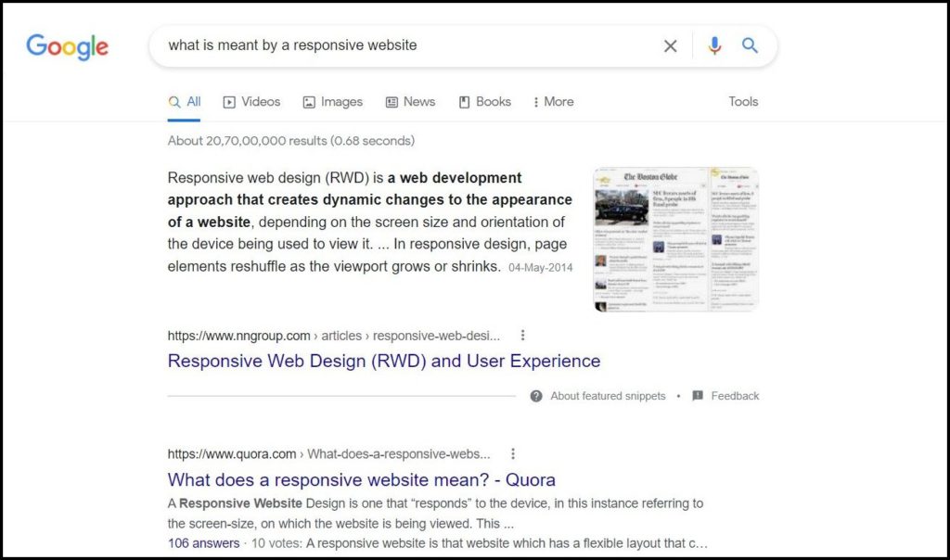The width and height of the screenshot is (950, 560).
Task: Switch to the Videos tab
Action: coord(251,102)
